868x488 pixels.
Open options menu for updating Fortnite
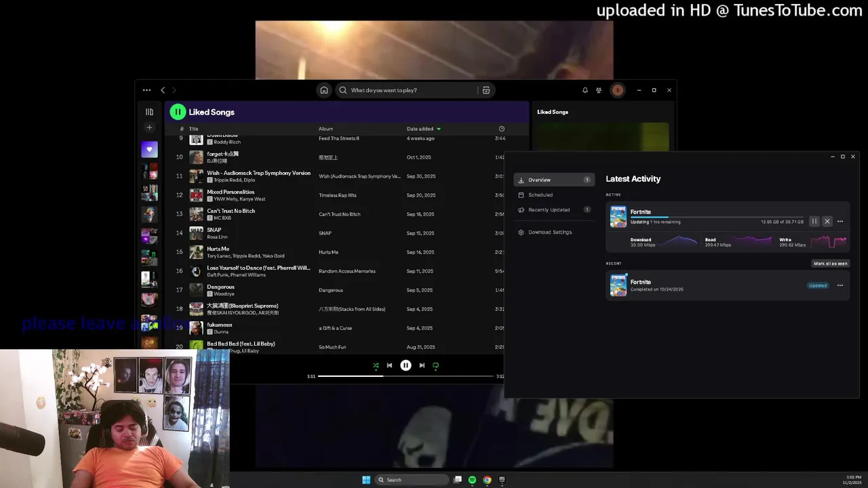click(840, 222)
